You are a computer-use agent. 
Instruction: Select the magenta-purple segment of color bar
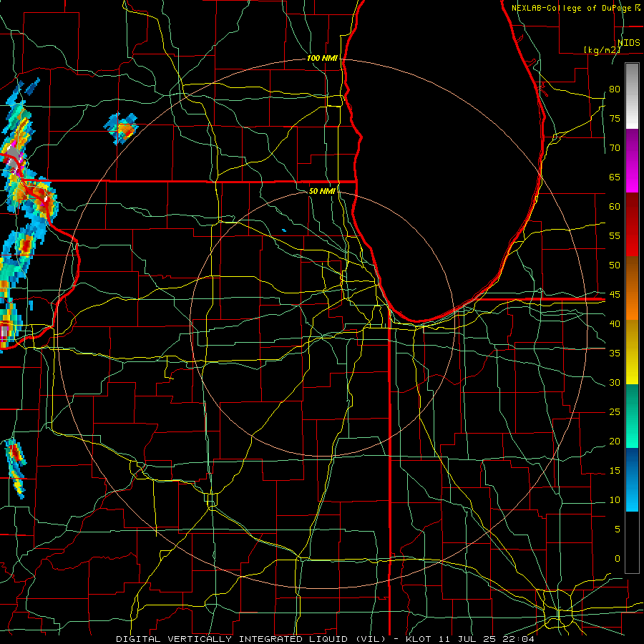[632, 160]
